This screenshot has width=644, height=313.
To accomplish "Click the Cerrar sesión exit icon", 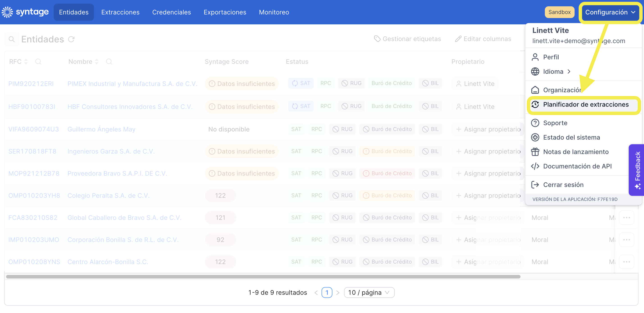I will (x=535, y=185).
